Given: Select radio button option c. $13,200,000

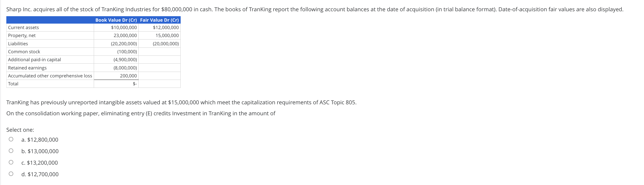Looking at the screenshot, I should (11, 162).
